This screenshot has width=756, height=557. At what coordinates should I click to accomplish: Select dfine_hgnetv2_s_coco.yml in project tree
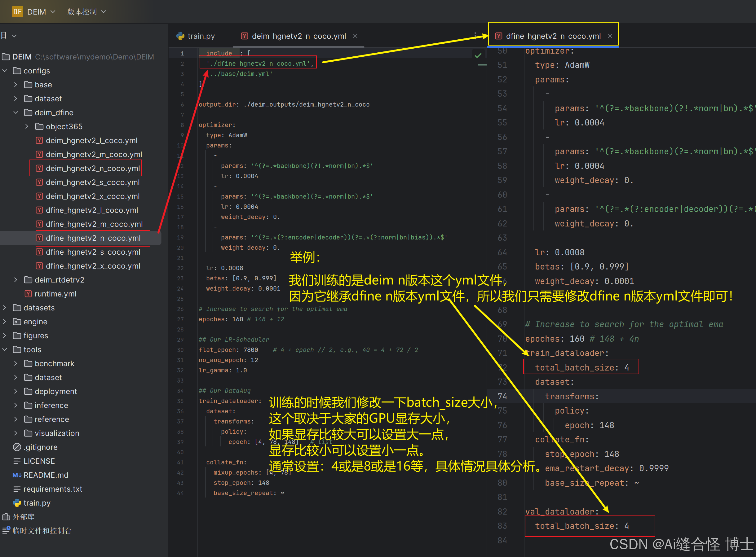pos(93,252)
